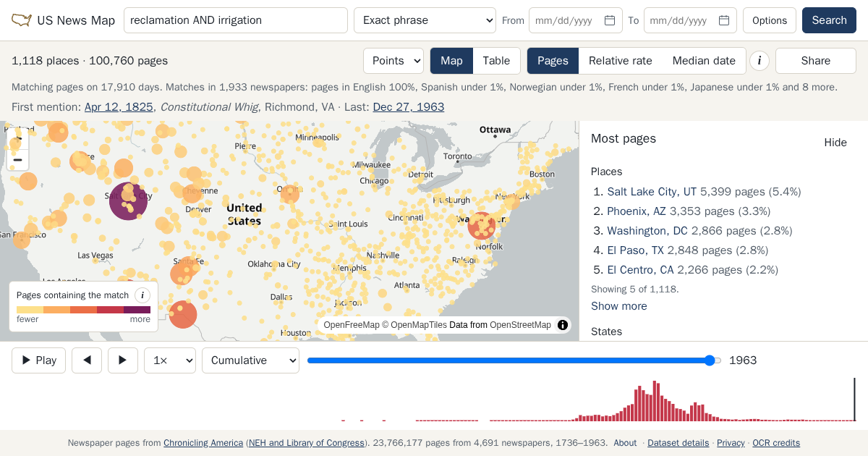Screen dimensions: 868x456
Task: Click the 'States' section heading
Action: coord(606,332)
